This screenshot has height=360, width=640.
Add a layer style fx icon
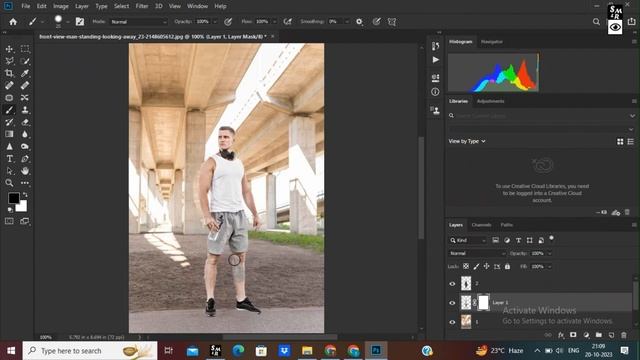561,335
